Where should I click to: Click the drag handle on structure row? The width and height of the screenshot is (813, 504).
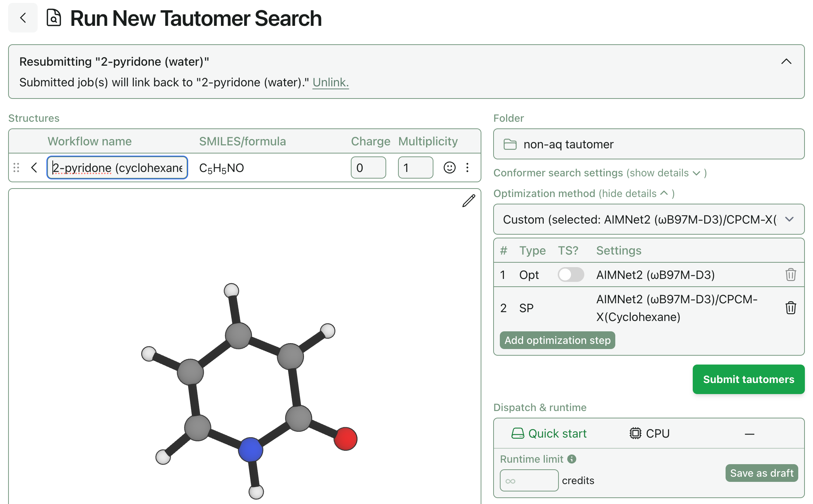[x=16, y=168]
